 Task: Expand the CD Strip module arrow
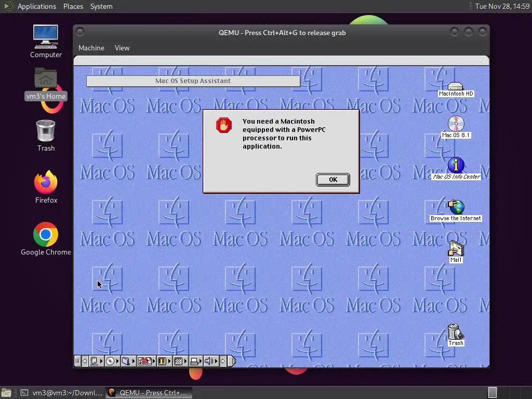tap(117, 362)
